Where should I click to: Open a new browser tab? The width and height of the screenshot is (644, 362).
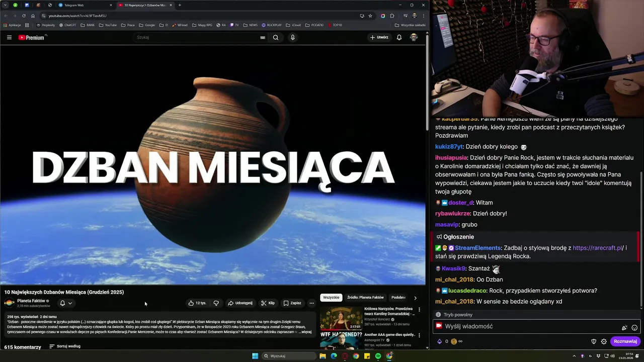click(x=180, y=5)
